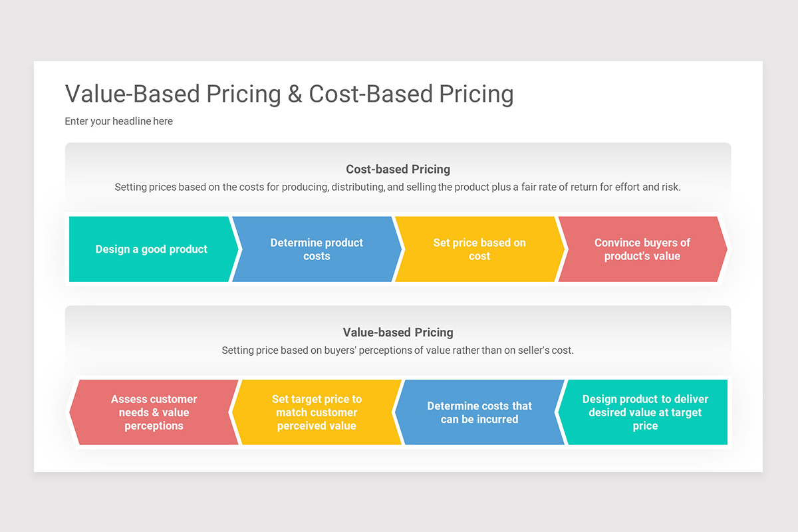This screenshot has height=532, width=798.
Task: Click the ampersand in the slide title
Action: tap(295, 94)
